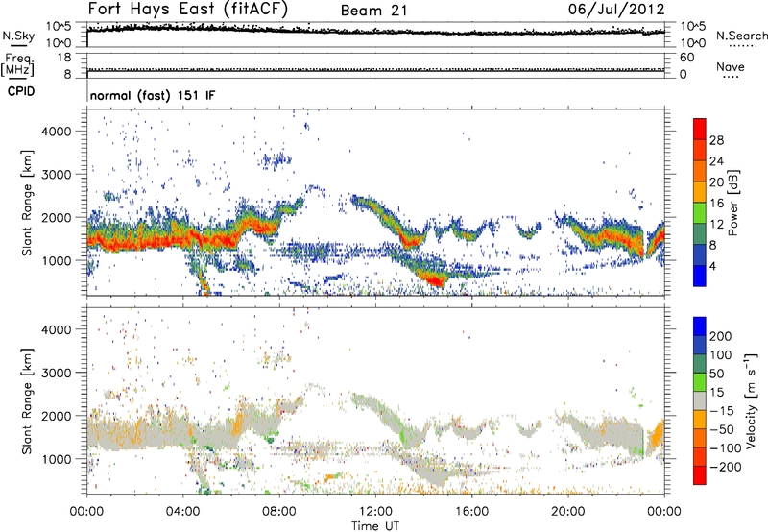Click the red top segment of Power colorbar
This screenshot has width=768, height=532.
(700, 130)
